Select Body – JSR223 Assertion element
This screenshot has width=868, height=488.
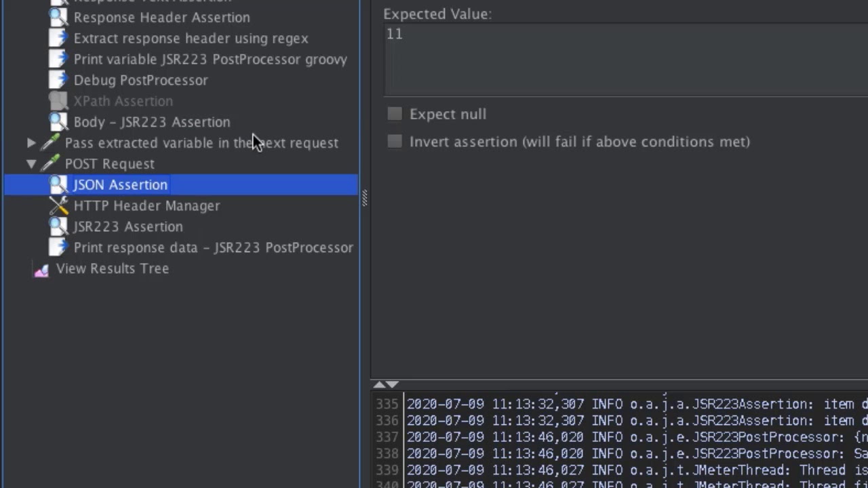(152, 123)
